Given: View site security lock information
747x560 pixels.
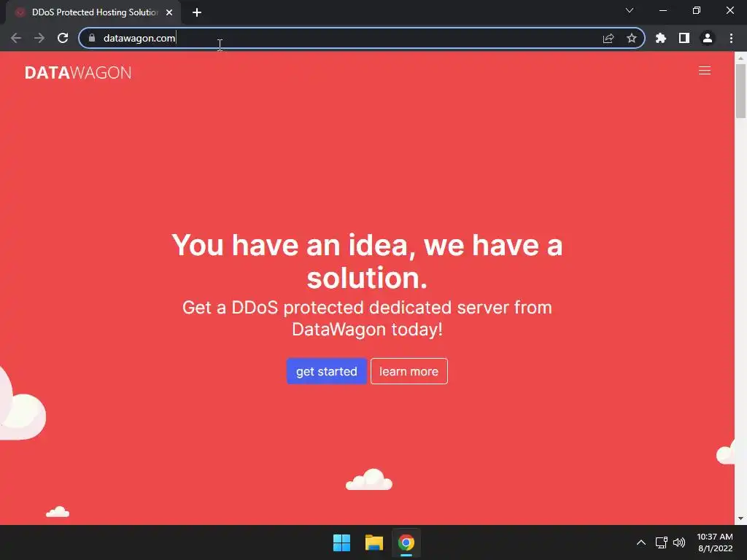Looking at the screenshot, I should (92, 38).
